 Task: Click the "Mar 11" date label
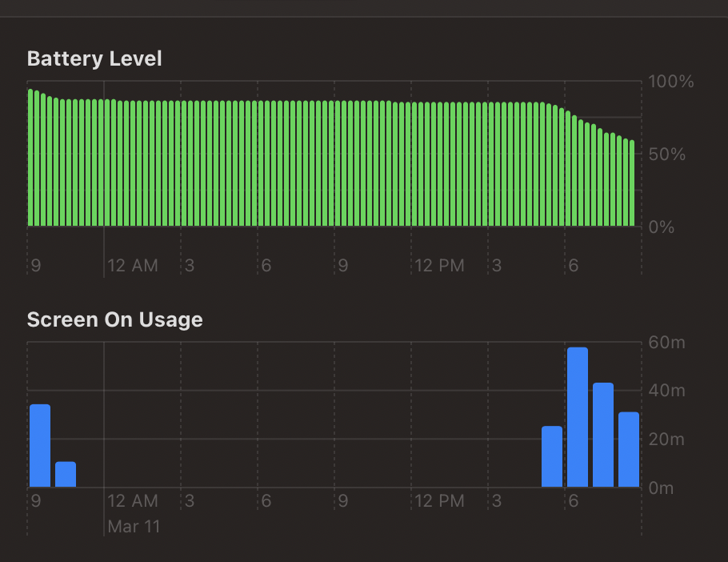(134, 527)
